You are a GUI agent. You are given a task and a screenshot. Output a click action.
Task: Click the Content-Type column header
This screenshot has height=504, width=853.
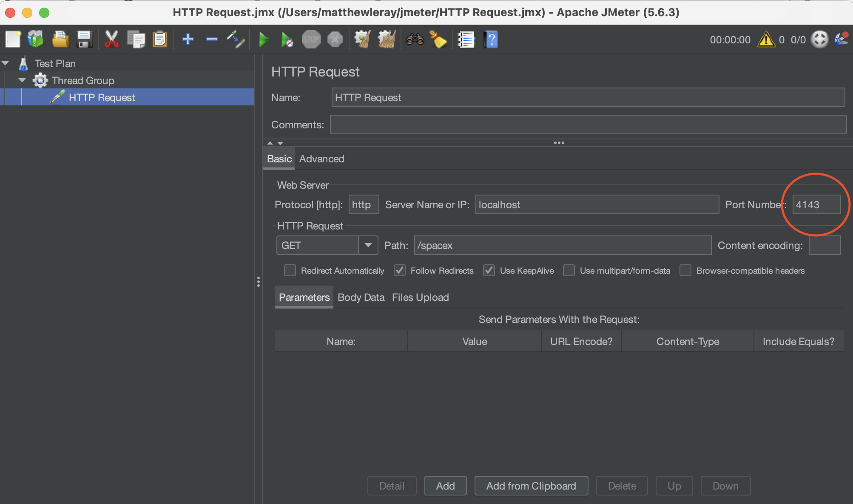tap(688, 341)
